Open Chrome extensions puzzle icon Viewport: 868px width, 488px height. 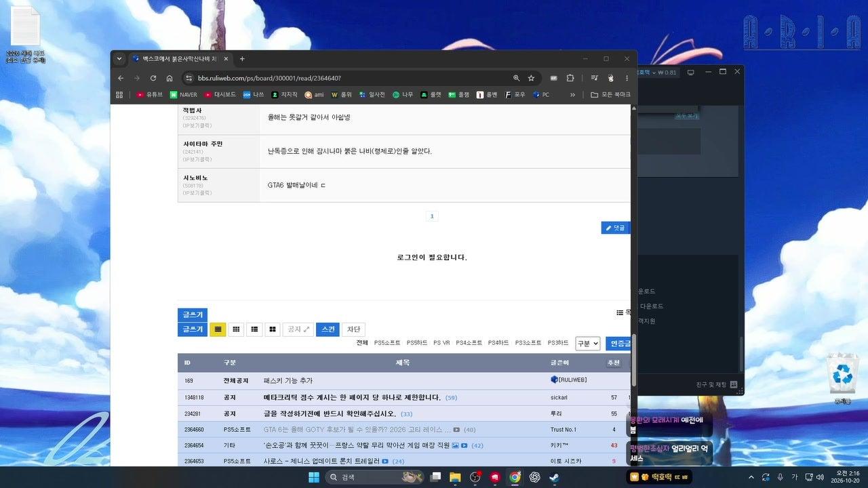tap(570, 78)
